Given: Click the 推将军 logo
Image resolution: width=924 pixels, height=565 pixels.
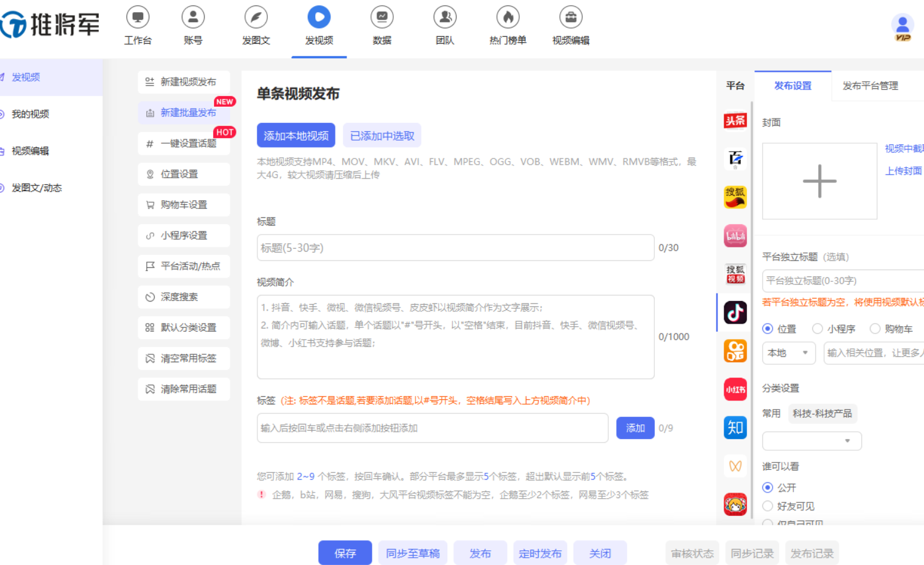Looking at the screenshot, I should [50, 25].
